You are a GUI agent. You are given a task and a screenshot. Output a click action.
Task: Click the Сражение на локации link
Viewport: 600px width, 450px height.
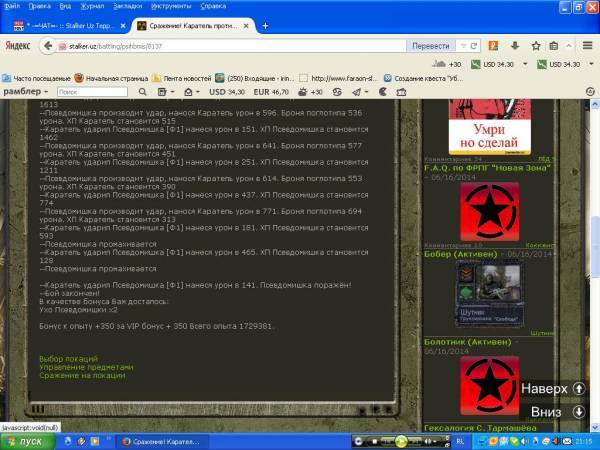coord(82,375)
